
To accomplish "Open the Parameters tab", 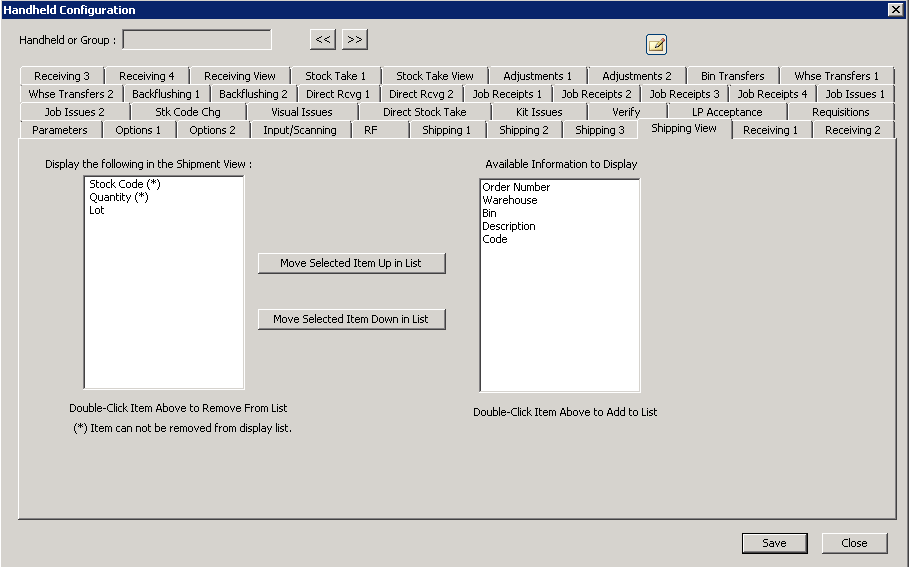I will coord(60,131).
